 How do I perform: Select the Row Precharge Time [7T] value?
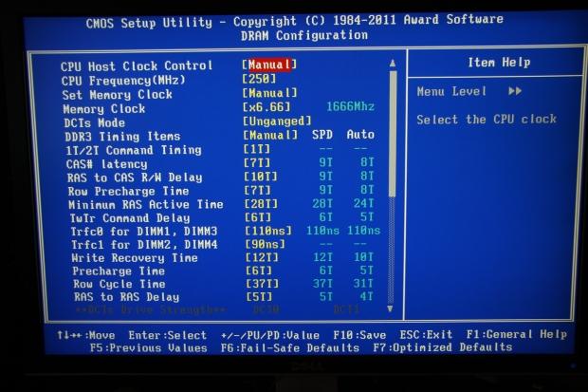[257, 190]
